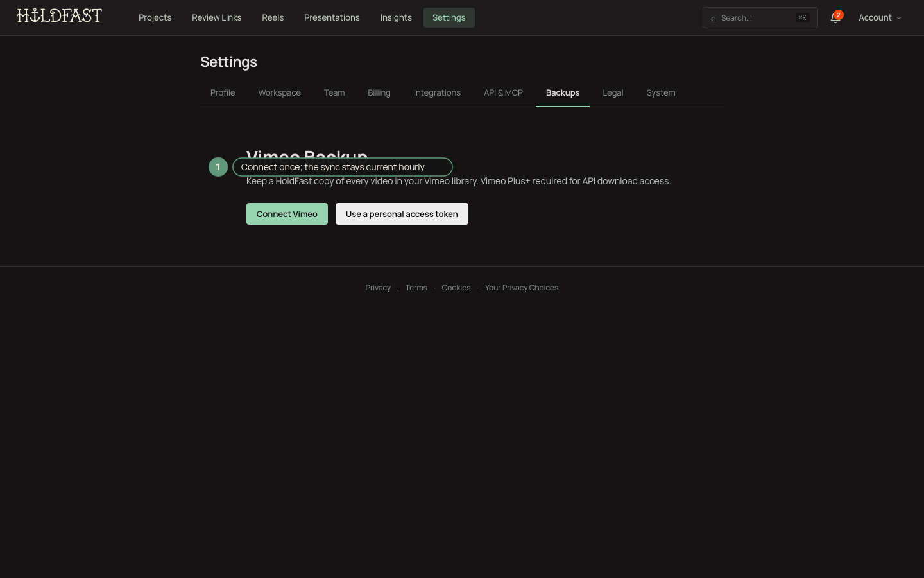The height and width of the screenshot is (578, 924).
Task: Open the Projects nav item
Action: [x=155, y=18]
